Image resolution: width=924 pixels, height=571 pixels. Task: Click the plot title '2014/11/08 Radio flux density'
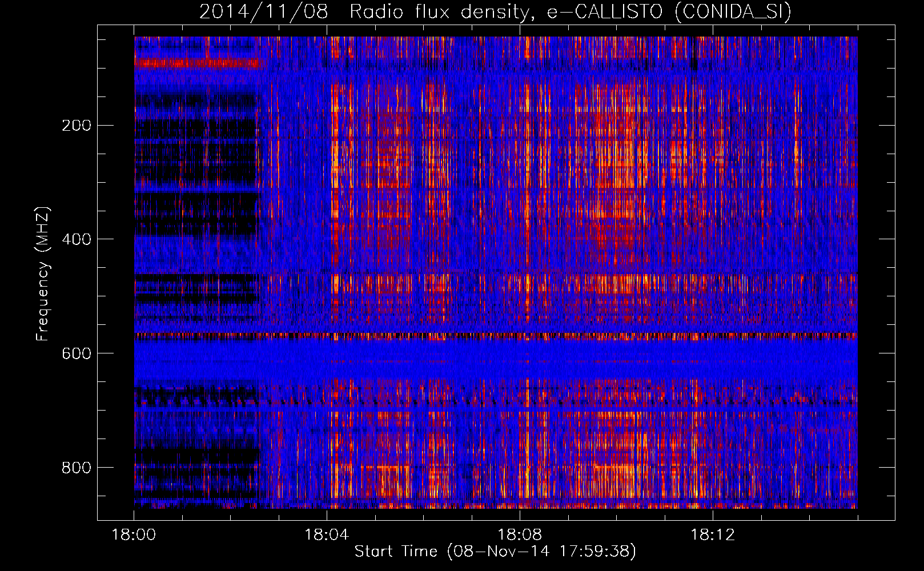(495, 12)
